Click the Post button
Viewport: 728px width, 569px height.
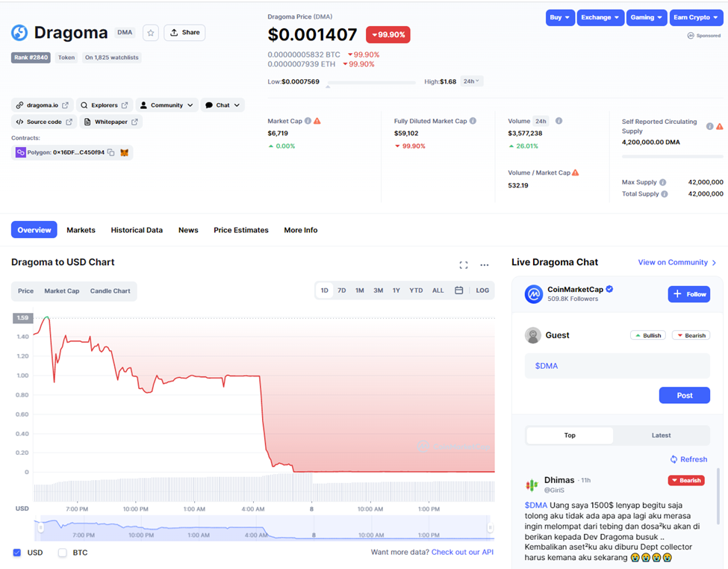pos(685,395)
